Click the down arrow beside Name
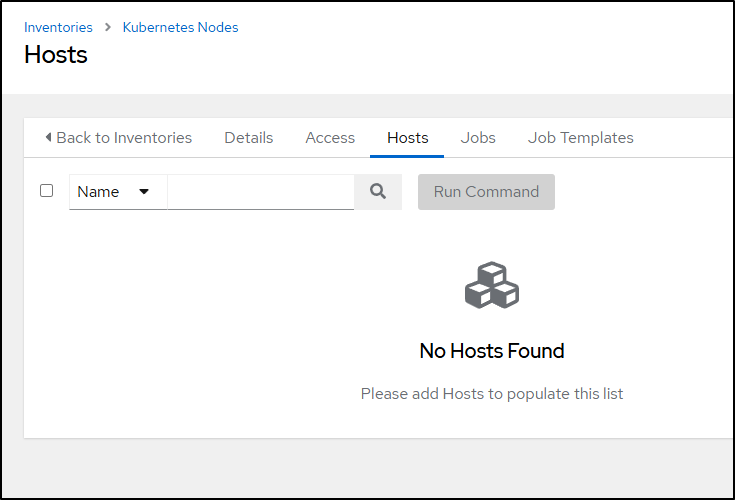 [144, 192]
